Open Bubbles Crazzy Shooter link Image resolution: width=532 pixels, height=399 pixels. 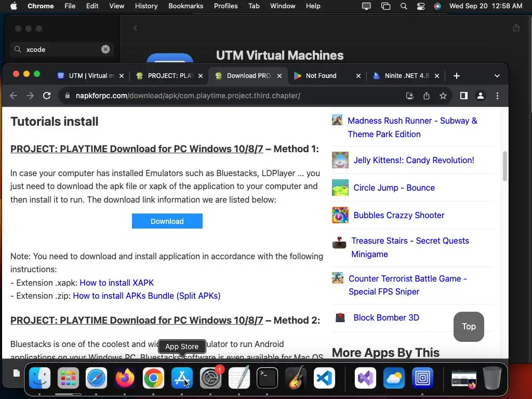(399, 215)
